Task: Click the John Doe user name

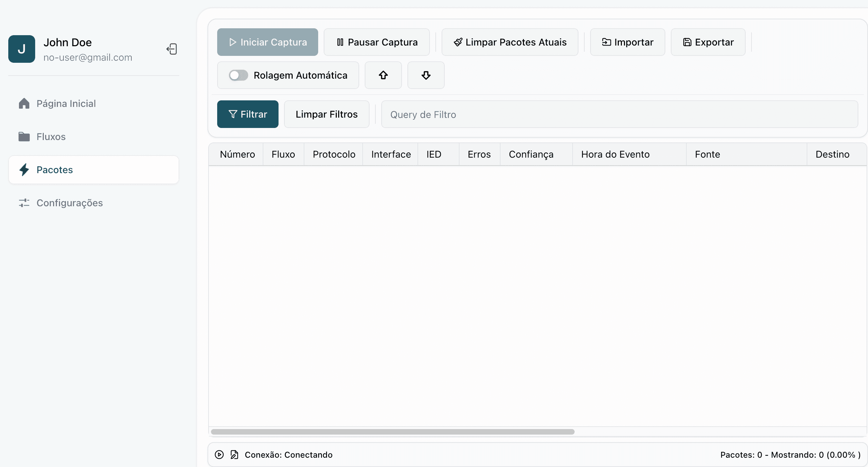Action: coord(68,42)
